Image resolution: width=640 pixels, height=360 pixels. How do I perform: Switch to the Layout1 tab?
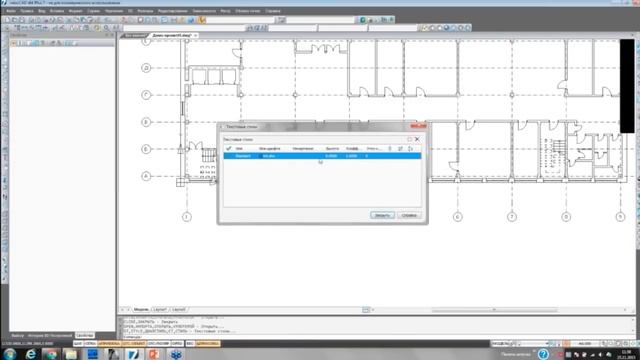pyautogui.click(x=160, y=310)
